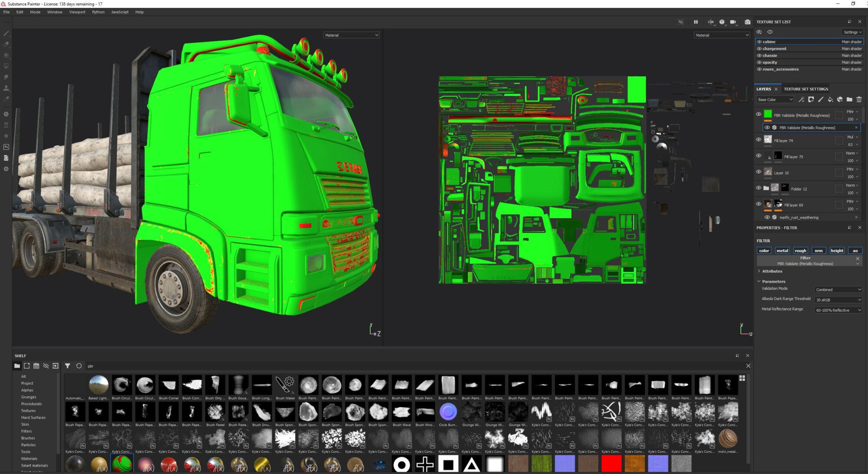Image resolution: width=868 pixels, height=474 pixels.
Task: Pause rendering with the pause icon
Action: pyautogui.click(x=696, y=22)
